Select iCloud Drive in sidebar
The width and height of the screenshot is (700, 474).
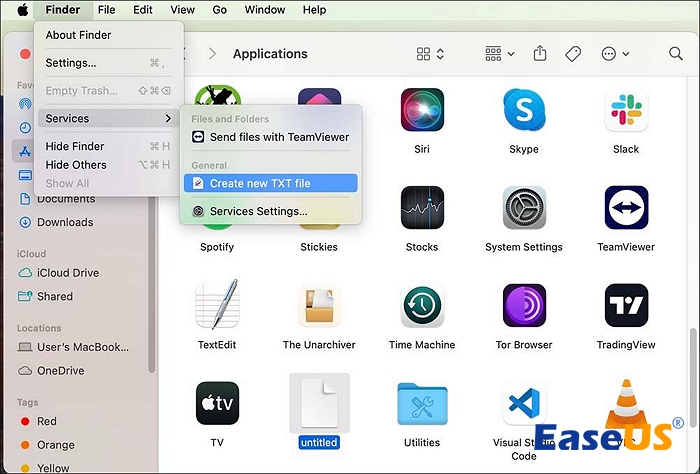click(x=68, y=273)
